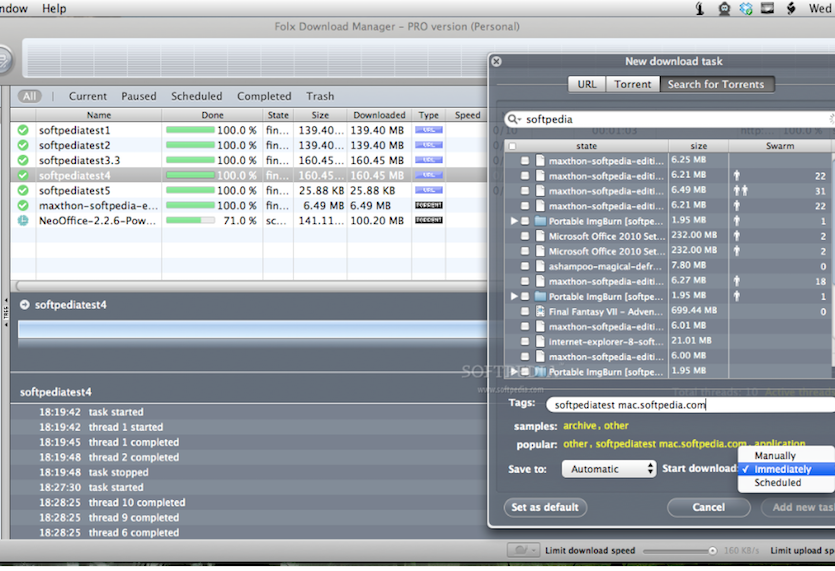Filter downloads by Paused
The width and height of the screenshot is (835, 571).
(139, 96)
